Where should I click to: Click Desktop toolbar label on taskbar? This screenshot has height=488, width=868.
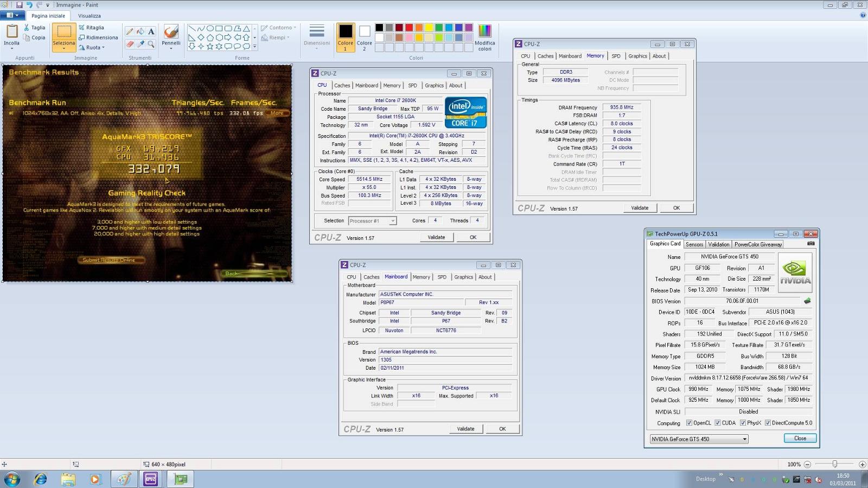click(x=706, y=479)
